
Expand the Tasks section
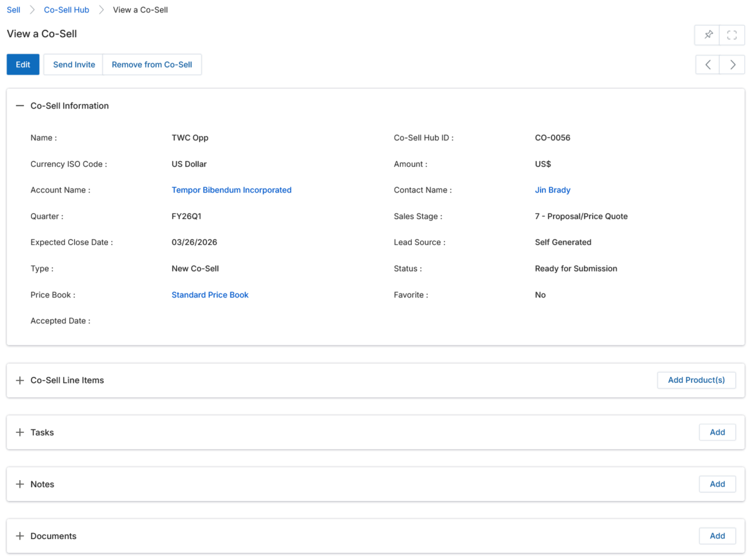coord(20,432)
